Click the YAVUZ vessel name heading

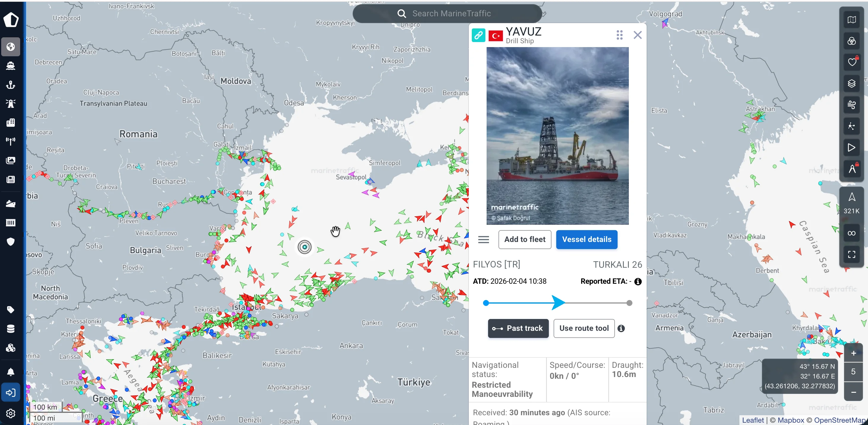pyautogui.click(x=524, y=31)
